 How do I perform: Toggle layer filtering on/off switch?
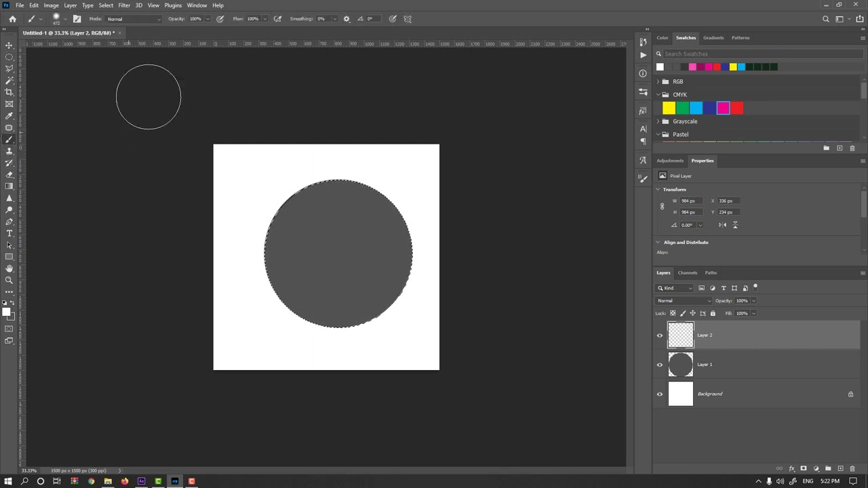[x=755, y=287]
